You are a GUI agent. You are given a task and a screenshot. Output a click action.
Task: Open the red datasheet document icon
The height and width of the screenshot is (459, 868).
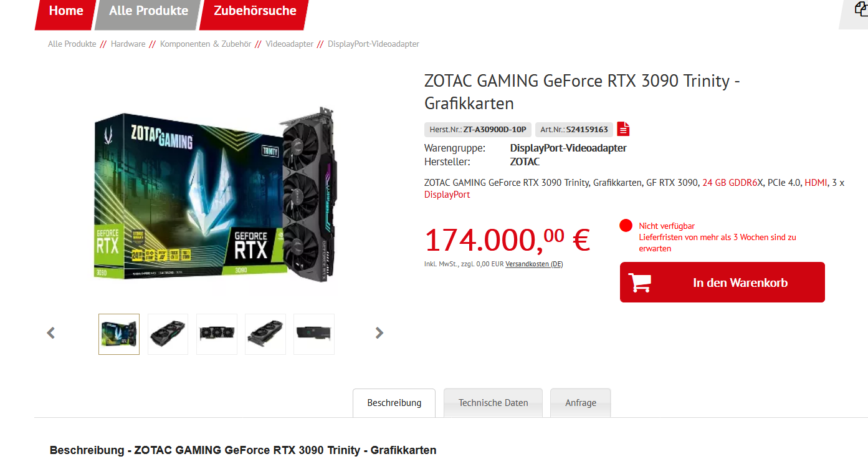pos(623,129)
